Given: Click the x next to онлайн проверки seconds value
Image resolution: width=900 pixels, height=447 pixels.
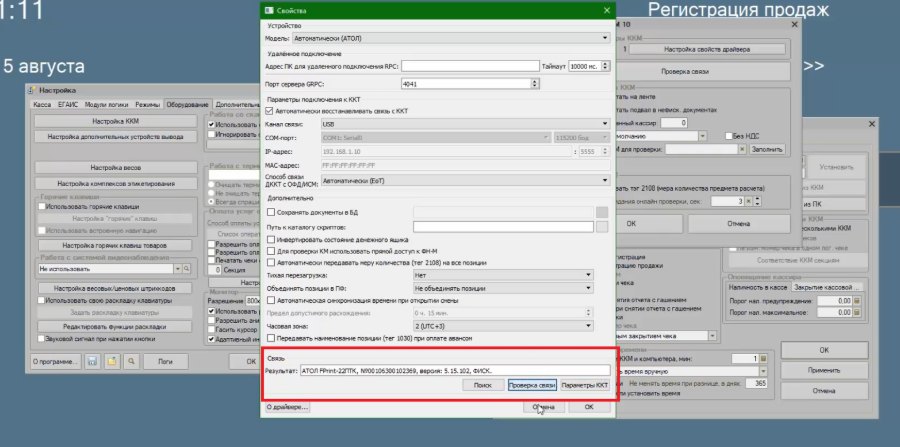Looking at the screenshot, I should 748,201.
